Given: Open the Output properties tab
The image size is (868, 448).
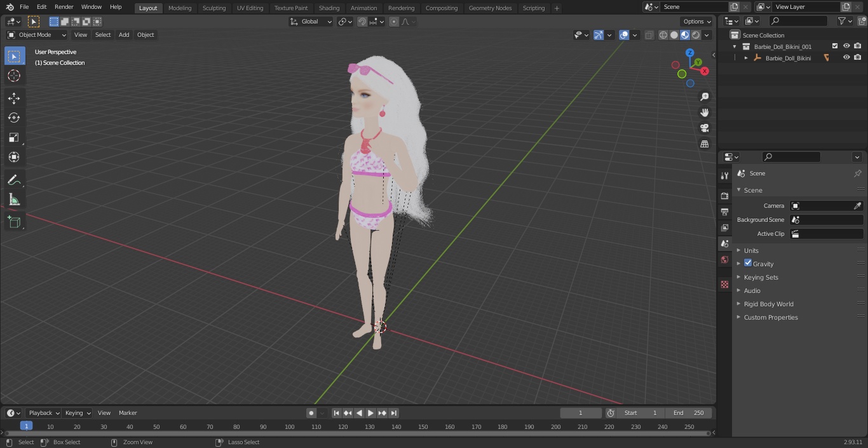Looking at the screenshot, I should 724,212.
